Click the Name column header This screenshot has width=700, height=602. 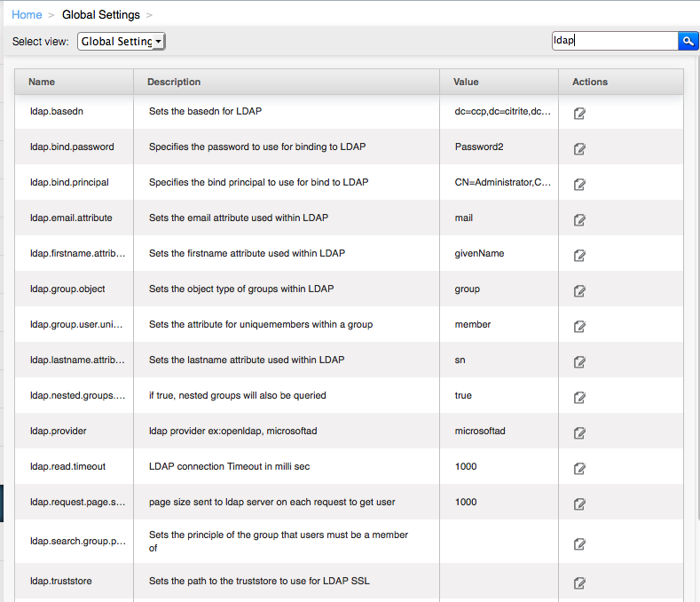pos(42,82)
